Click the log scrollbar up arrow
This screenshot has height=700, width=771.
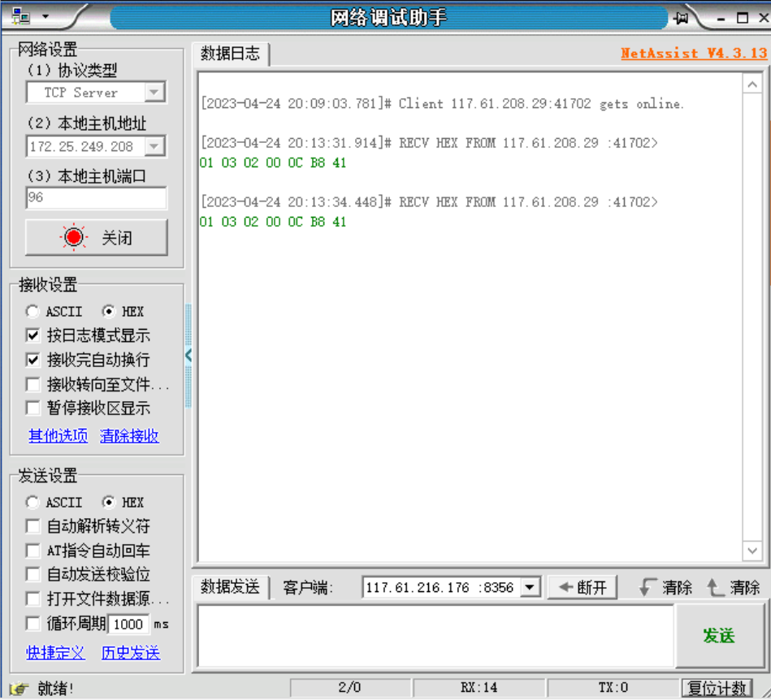coord(752,84)
